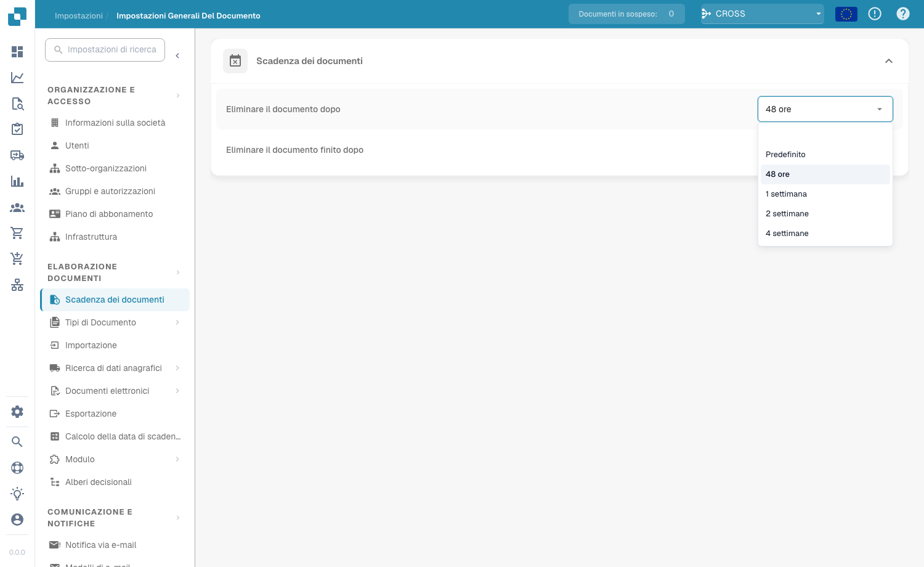Select 4 settimane option
The width and height of the screenshot is (924, 567).
825,234
